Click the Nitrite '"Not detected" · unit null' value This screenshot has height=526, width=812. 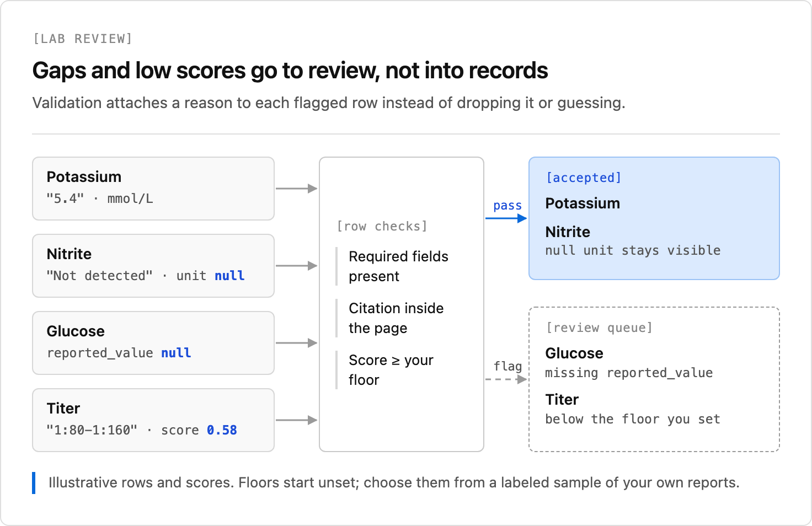146,276
